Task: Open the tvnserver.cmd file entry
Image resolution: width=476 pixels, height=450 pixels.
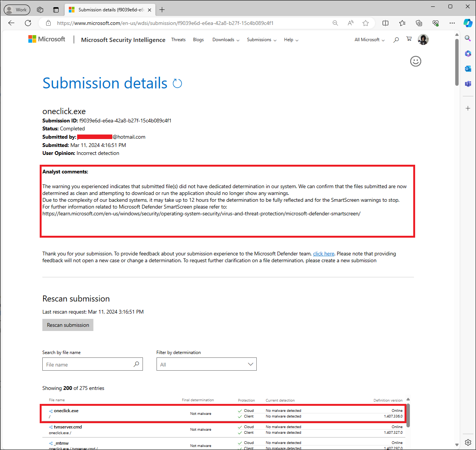Action: [x=68, y=427]
